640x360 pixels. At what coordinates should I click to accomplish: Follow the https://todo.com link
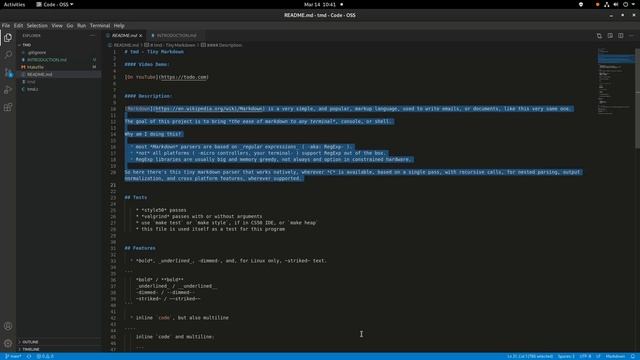184,77
